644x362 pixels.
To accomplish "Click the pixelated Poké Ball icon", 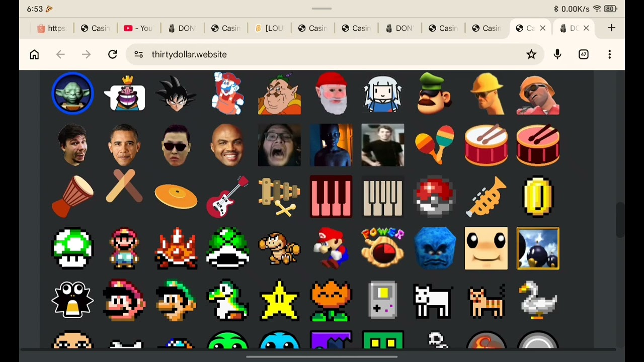I will coord(435,197).
